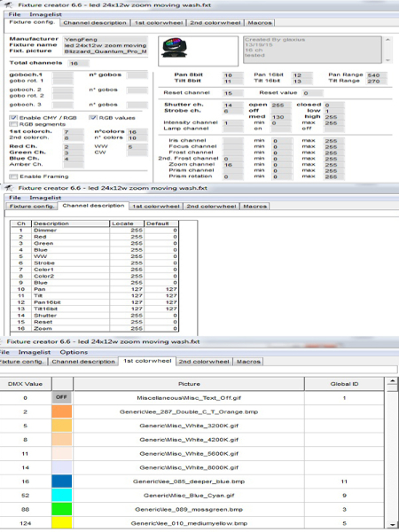This screenshot has height=532, width=399.
Task: Choose the White 8000K color swatch
Action: 62,467
